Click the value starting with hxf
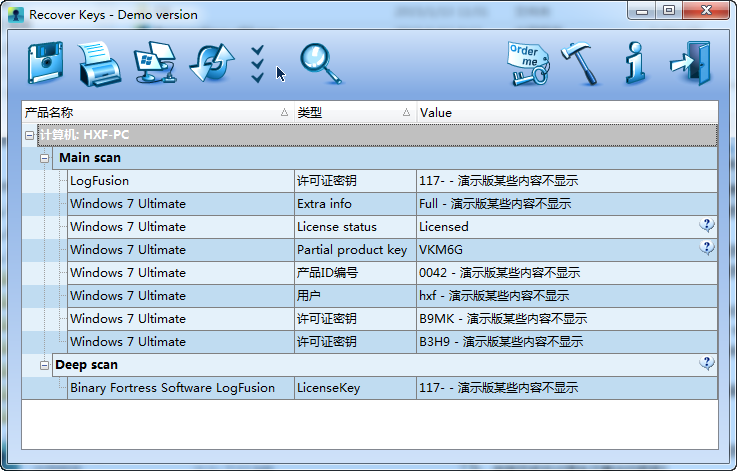Image resolution: width=737 pixels, height=471 pixels. 567,296
